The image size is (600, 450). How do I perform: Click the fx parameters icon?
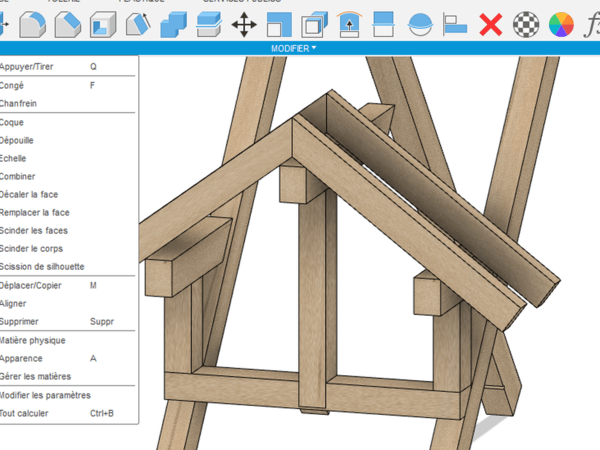click(591, 24)
